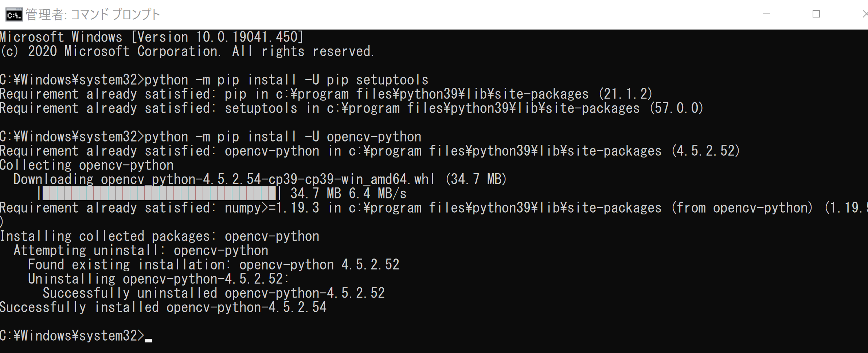The image size is (868, 353).
Task: Click the Command Prompt icon in title bar
Action: [x=14, y=15]
